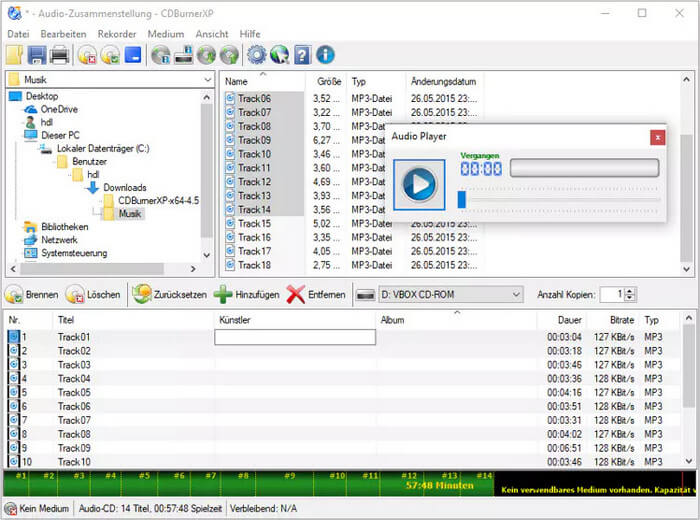Open the blue info circle icon

click(x=325, y=55)
